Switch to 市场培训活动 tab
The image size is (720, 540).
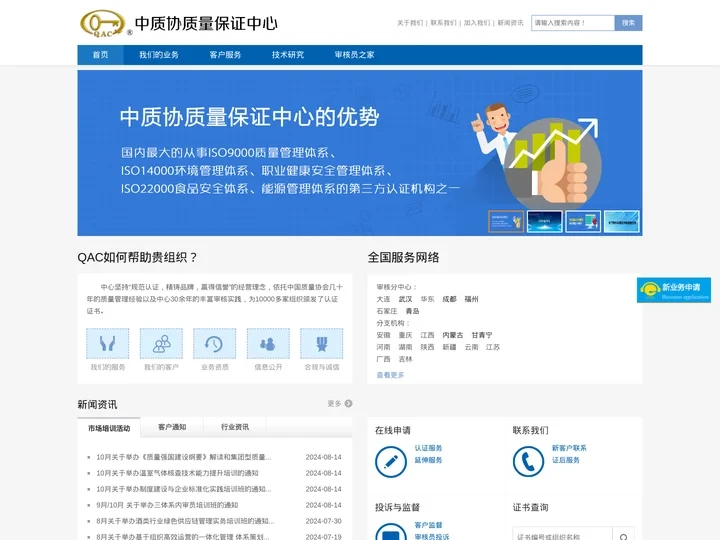pos(109,428)
